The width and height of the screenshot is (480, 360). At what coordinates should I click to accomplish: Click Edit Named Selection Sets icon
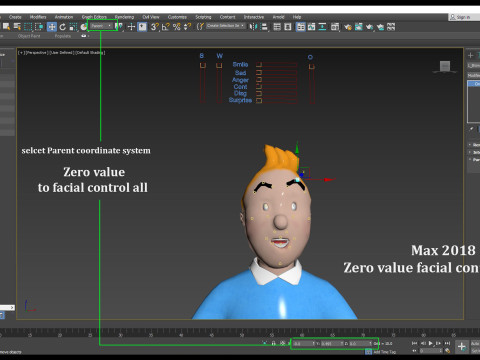pyautogui.click(x=200, y=27)
